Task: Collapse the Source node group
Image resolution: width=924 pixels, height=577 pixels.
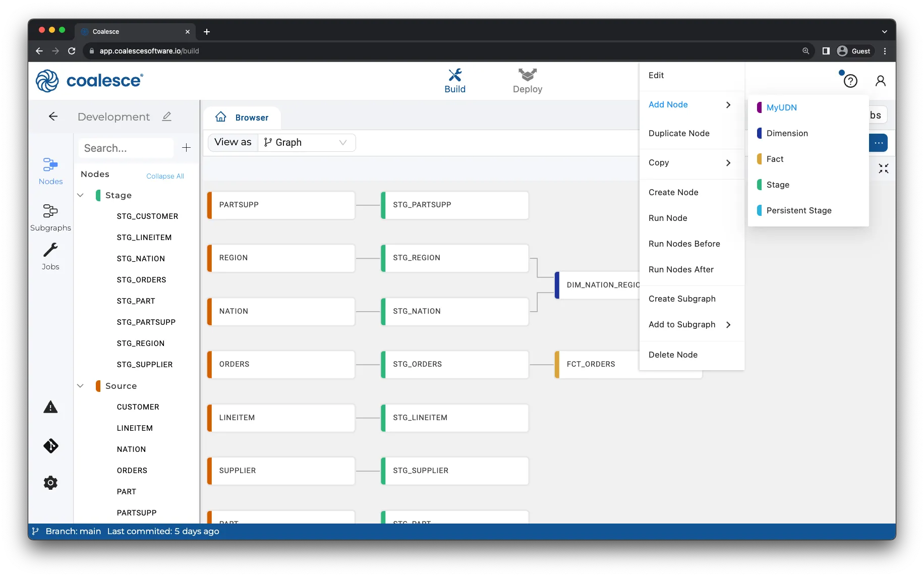Action: [80, 386]
